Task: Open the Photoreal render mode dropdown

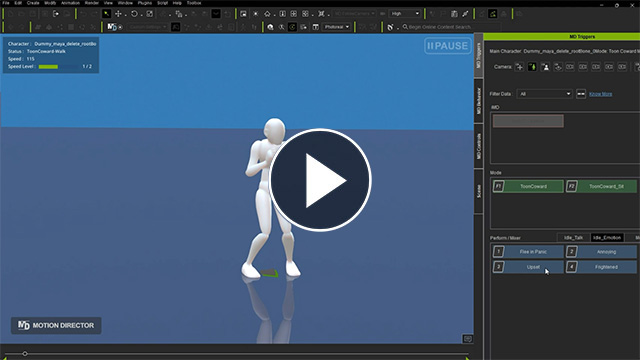Action: (337, 27)
